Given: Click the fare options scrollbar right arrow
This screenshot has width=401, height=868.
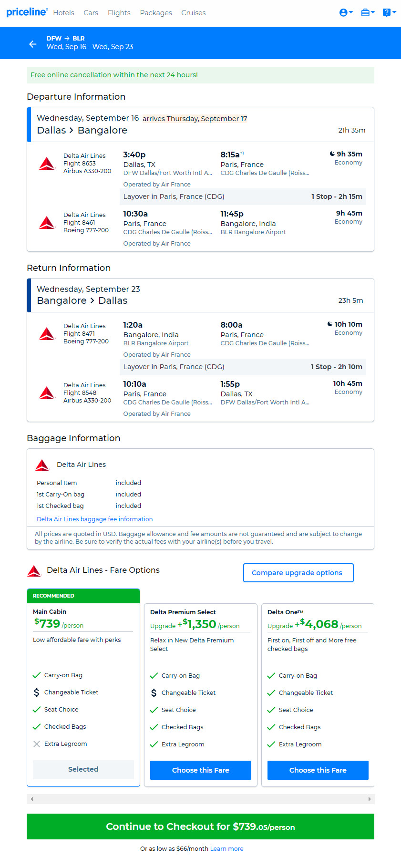Looking at the screenshot, I should point(370,799).
